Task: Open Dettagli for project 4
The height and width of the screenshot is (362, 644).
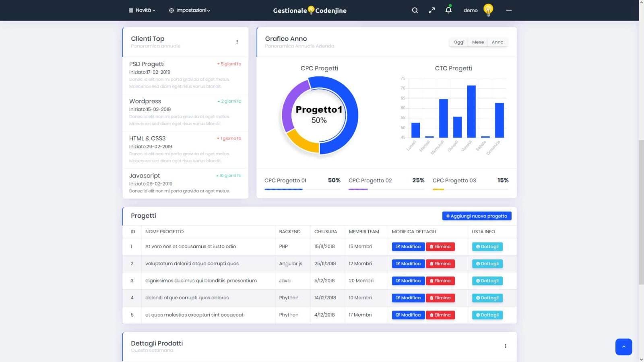Action: coord(487,298)
